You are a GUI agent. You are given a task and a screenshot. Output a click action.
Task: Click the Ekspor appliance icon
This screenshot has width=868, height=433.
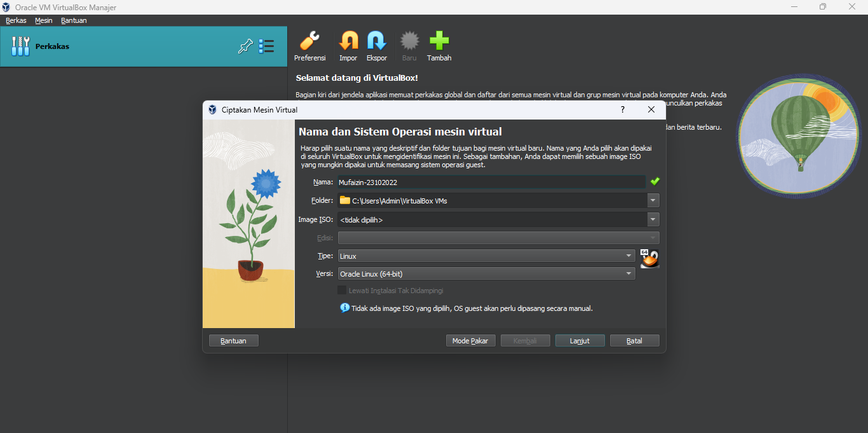pos(377,41)
